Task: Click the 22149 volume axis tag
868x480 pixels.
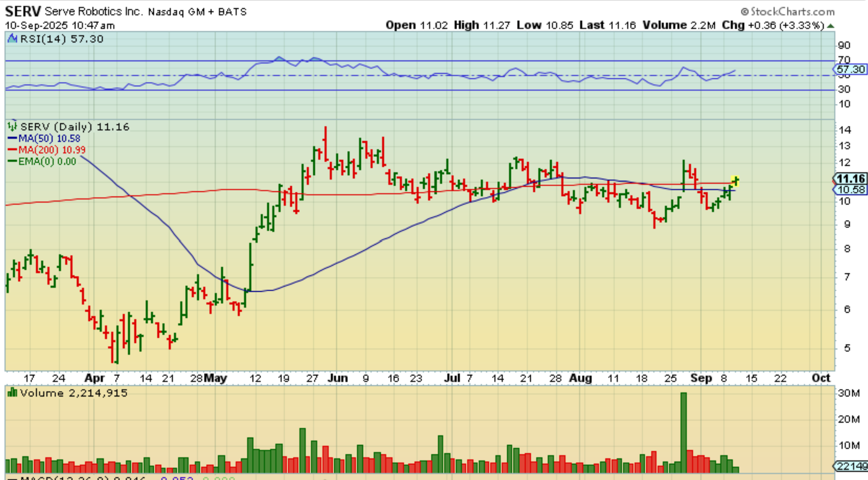Action: pos(851,466)
